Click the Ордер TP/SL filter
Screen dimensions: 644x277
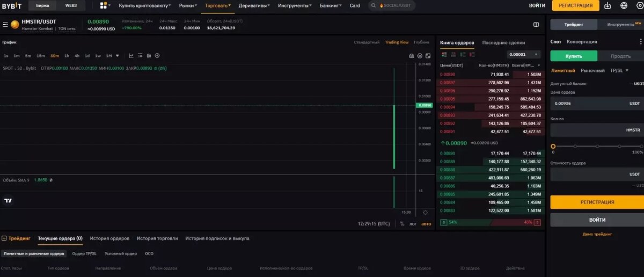84,253
